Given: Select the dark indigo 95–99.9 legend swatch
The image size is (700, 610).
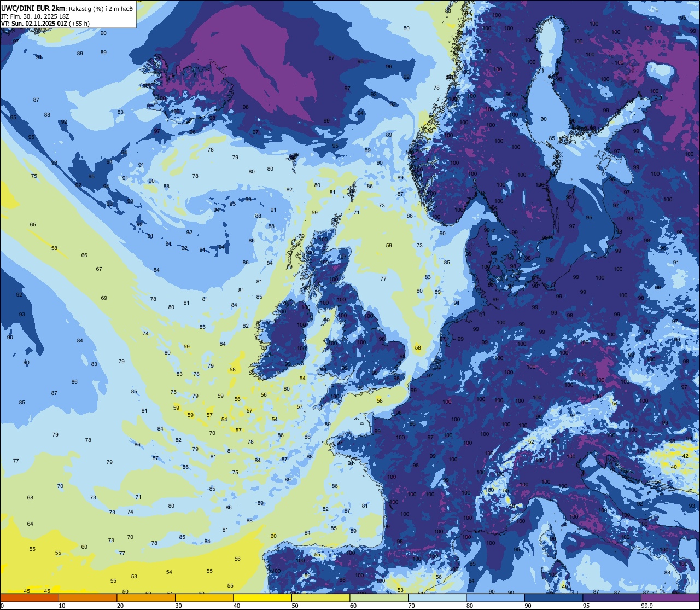Looking at the screenshot, I should pos(612,597).
